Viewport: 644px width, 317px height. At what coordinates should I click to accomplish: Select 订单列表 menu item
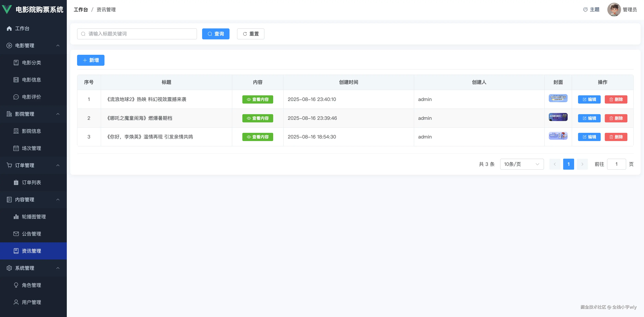[x=31, y=183]
